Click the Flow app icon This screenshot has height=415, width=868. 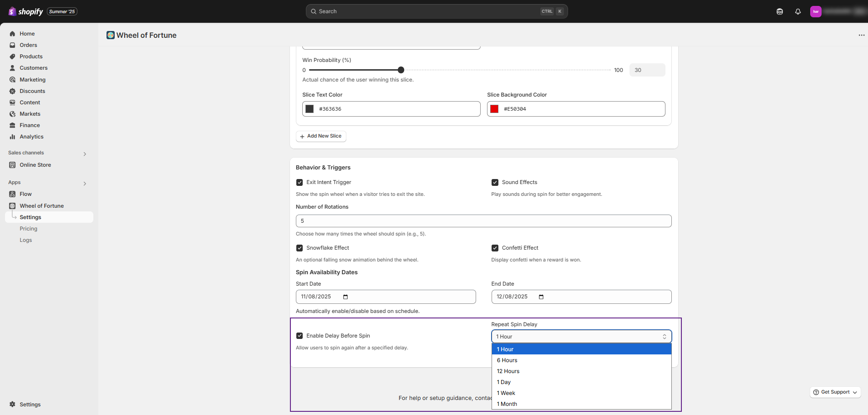[12, 194]
